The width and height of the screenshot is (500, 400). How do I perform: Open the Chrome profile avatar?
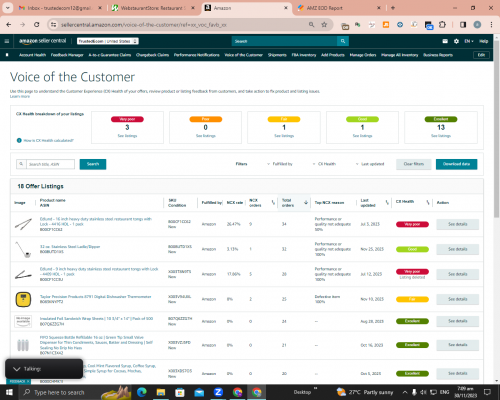pyautogui.click(x=477, y=25)
